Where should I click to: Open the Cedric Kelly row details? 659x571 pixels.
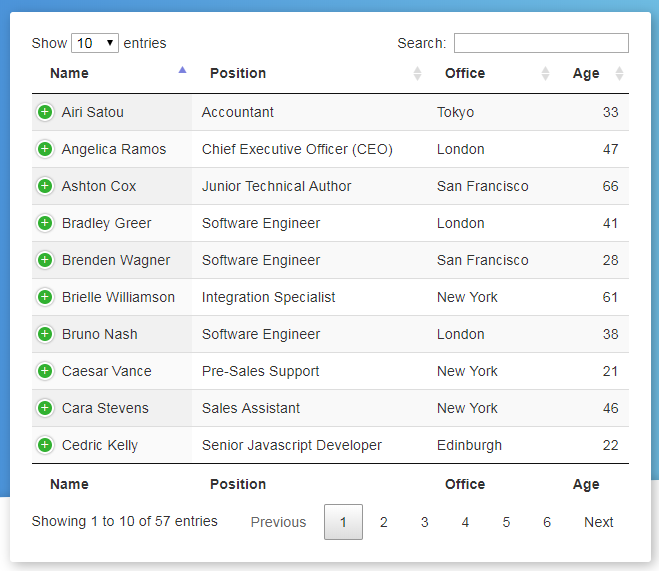pos(45,445)
